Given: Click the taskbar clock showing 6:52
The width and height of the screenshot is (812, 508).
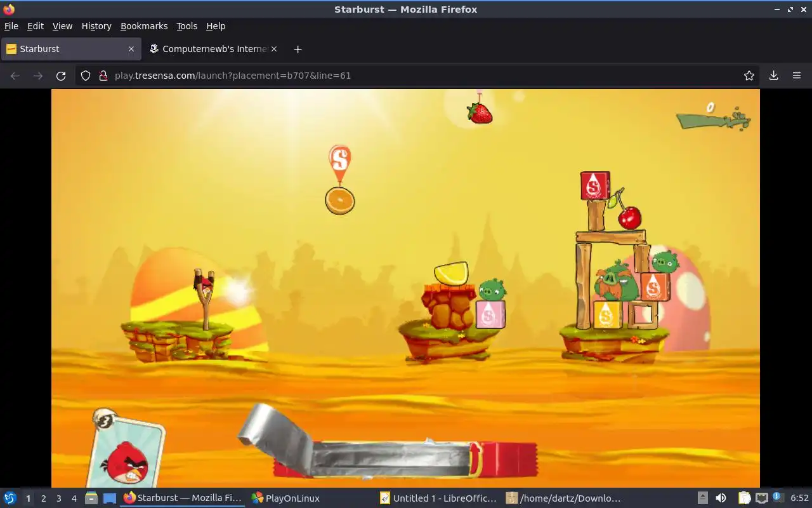Looking at the screenshot, I should point(799,498).
